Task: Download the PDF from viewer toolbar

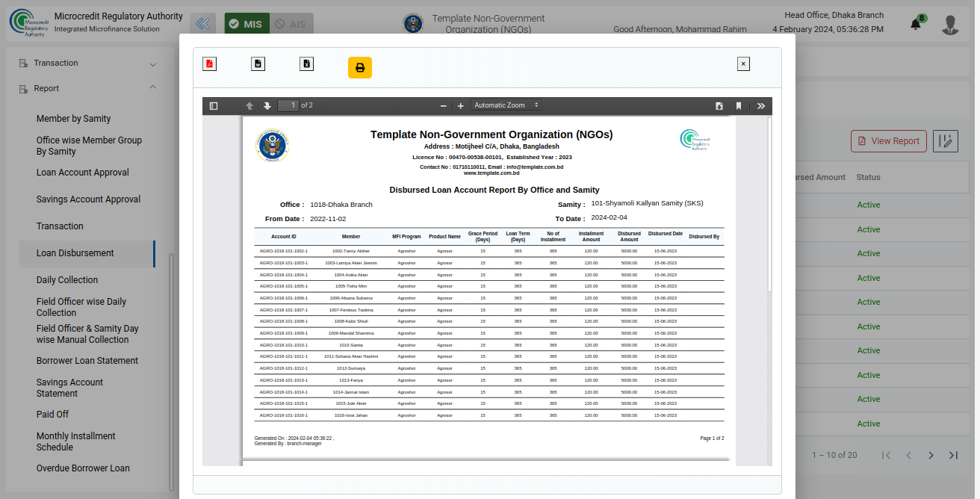Action: point(719,106)
